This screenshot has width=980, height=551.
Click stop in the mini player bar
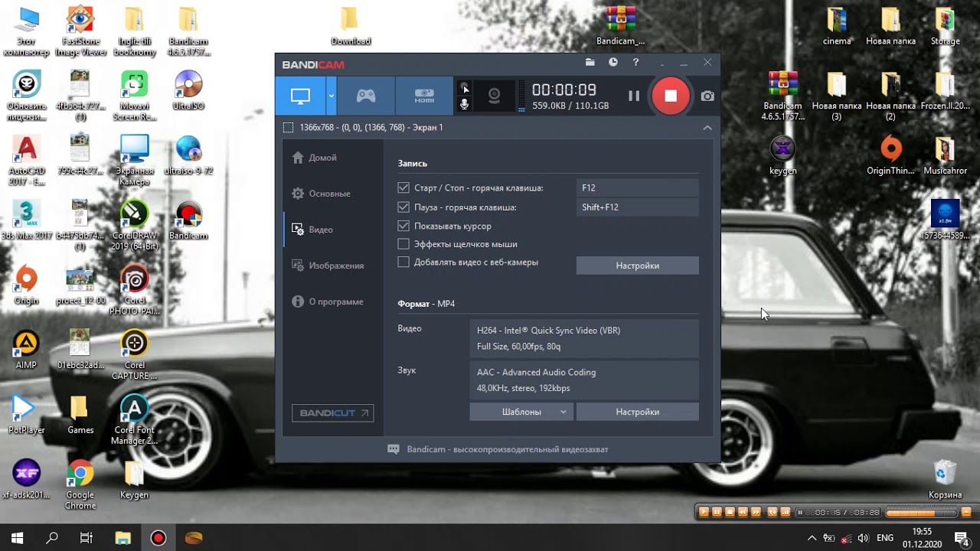pyautogui.click(x=730, y=512)
